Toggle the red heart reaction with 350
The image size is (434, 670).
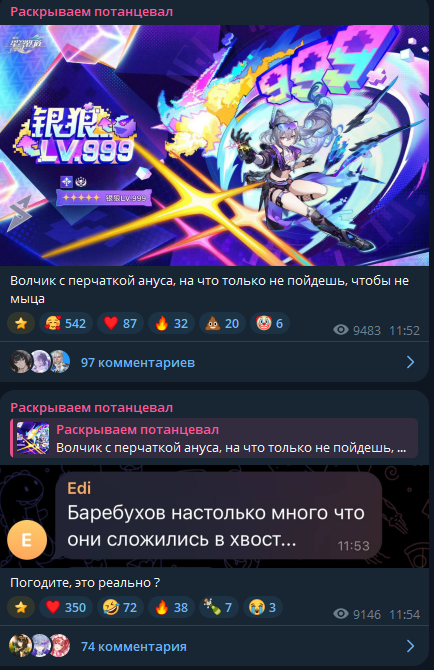[x=66, y=607]
